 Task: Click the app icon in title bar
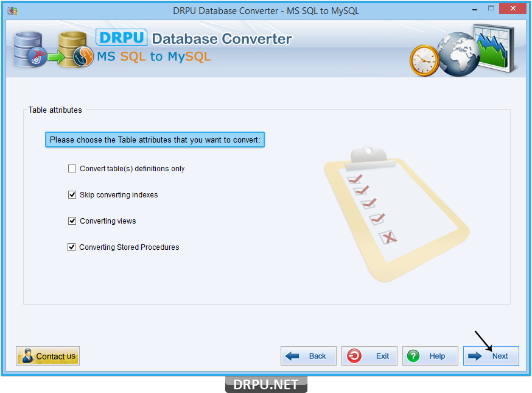(x=12, y=11)
